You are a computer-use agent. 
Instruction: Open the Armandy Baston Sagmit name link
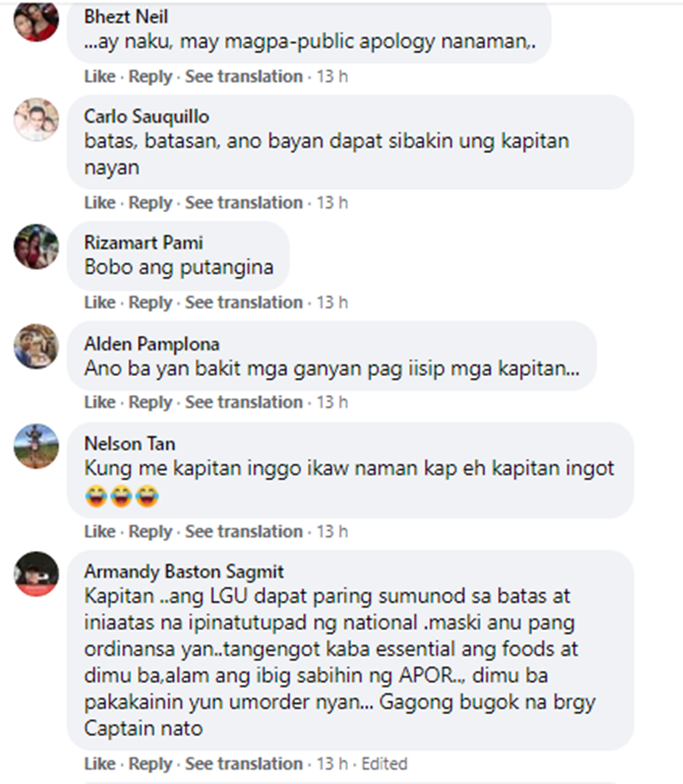[x=184, y=572]
